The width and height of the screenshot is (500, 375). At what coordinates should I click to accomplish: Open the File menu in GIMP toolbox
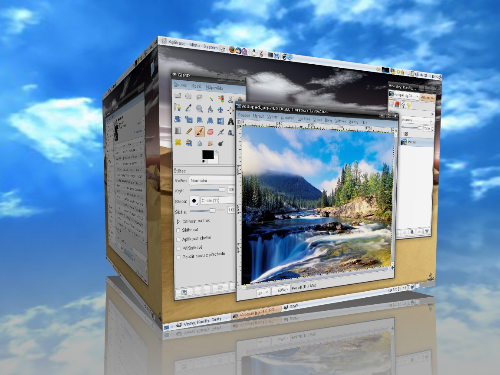(179, 85)
